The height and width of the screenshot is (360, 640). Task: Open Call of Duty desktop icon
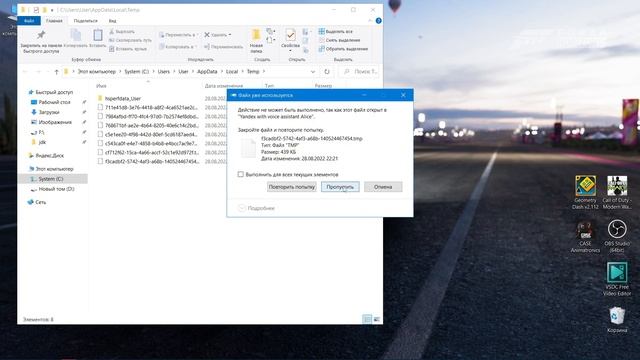617,192
